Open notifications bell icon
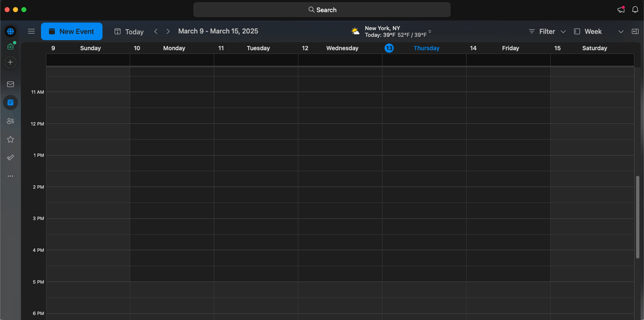 tap(635, 10)
